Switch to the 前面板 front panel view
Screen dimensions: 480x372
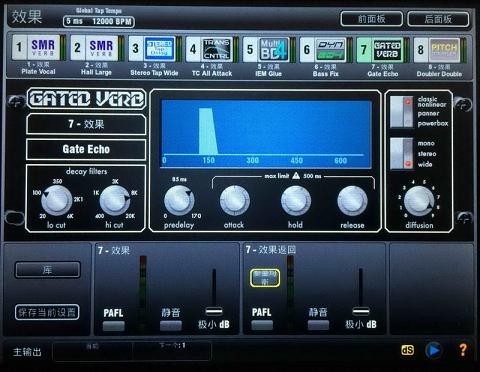pyautogui.click(x=371, y=19)
